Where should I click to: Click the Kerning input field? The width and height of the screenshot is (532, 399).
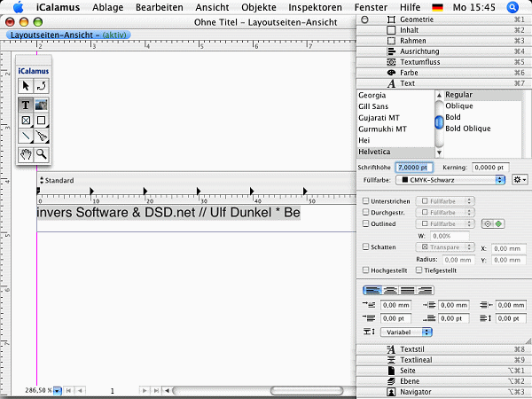490,168
